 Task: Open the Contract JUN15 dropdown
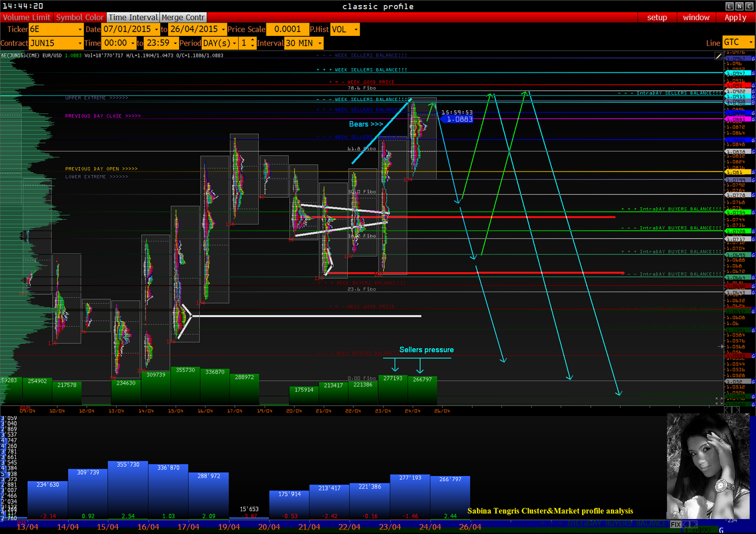click(x=56, y=43)
